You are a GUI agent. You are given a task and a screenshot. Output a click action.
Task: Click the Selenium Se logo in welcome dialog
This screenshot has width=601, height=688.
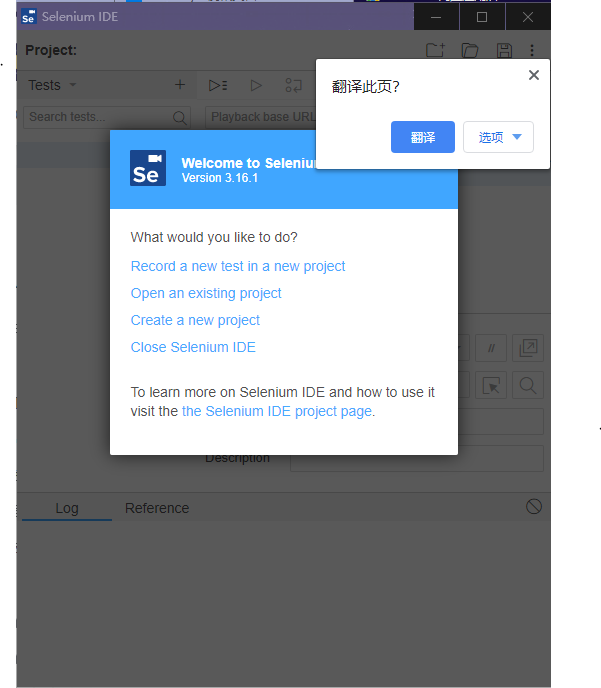click(148, 168)
